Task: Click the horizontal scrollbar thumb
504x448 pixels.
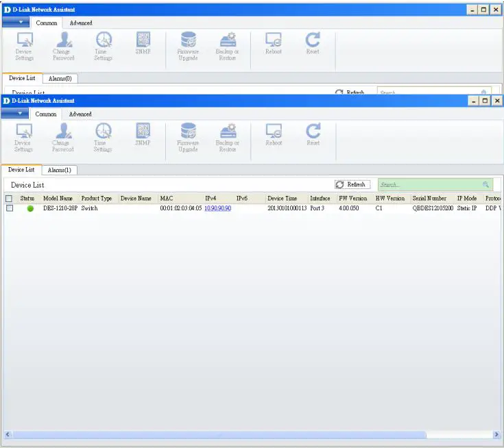Action: coord(219,434)
